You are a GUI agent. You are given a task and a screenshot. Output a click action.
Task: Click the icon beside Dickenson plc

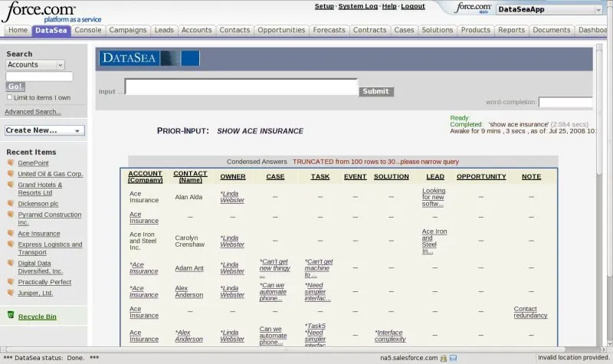(11, 203)
